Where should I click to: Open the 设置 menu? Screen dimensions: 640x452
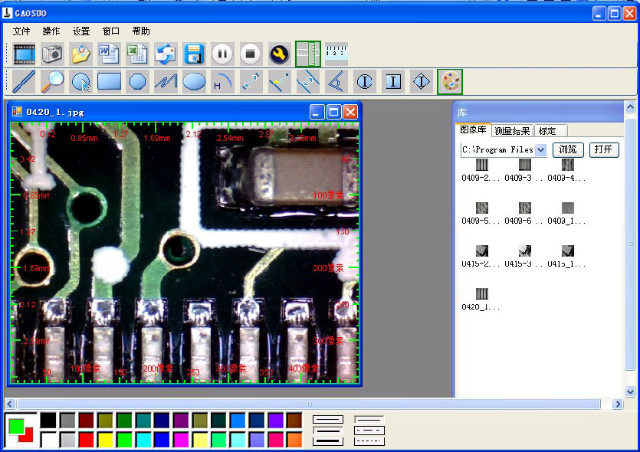point(81,31)
